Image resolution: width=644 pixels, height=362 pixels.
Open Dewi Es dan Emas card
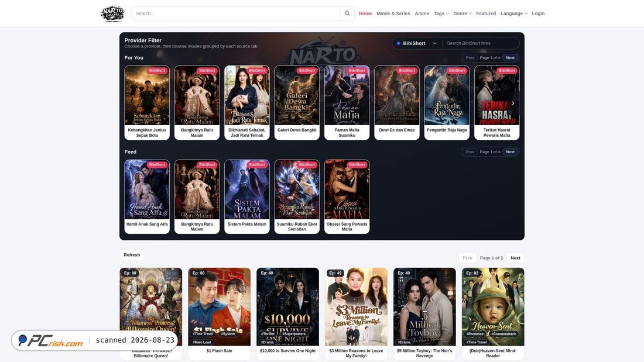tap(397, 102)
